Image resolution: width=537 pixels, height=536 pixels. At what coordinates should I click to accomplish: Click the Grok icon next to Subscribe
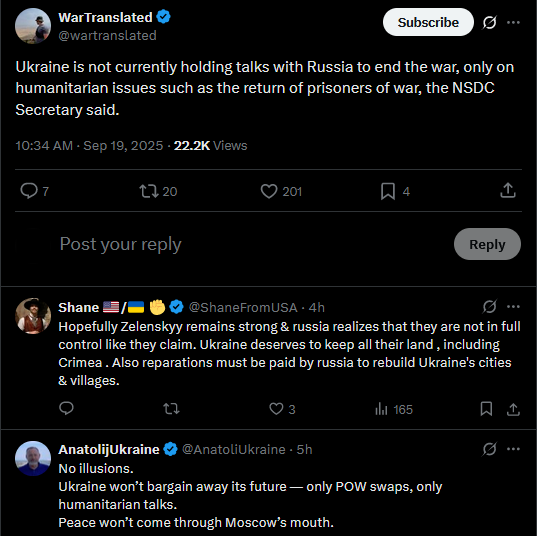tap(489, 23)
